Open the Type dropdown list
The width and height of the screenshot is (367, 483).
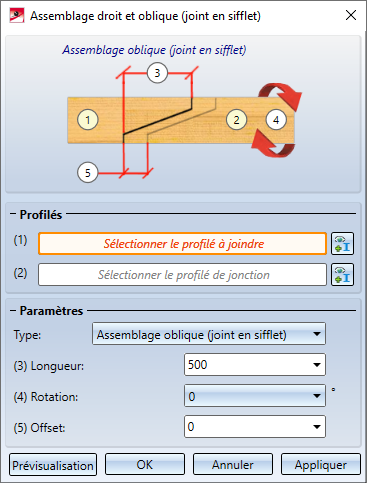(x=209, y=334)
